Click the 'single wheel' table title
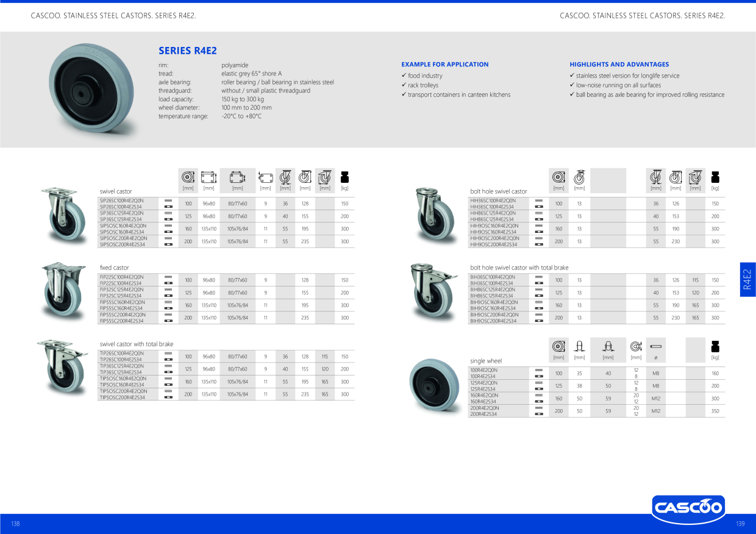The height and width of the screenshot is (534, 756). click(x=486, y=361)
